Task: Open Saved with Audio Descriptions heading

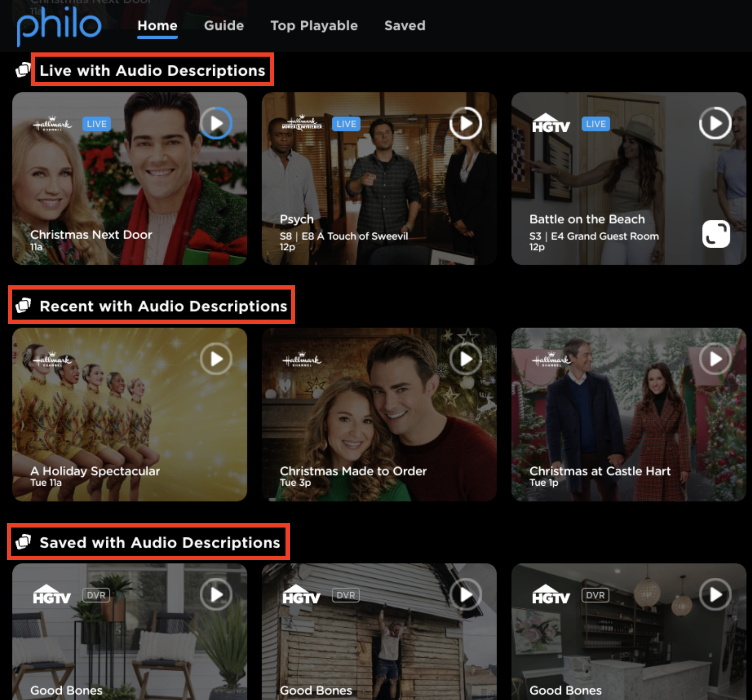Action: 160,542
